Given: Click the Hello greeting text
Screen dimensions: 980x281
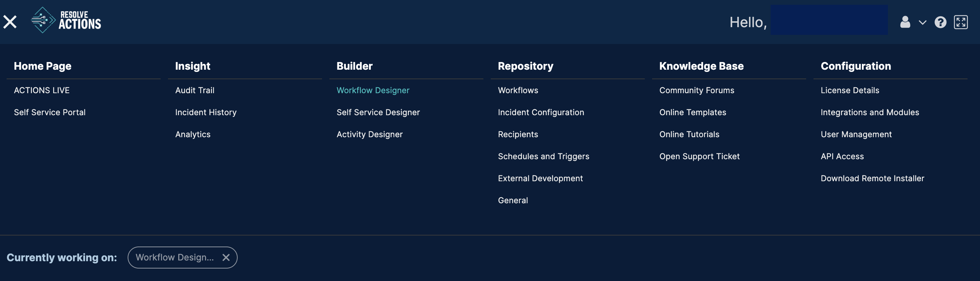Looking at the screenshot, I should (x=748, y=22).
